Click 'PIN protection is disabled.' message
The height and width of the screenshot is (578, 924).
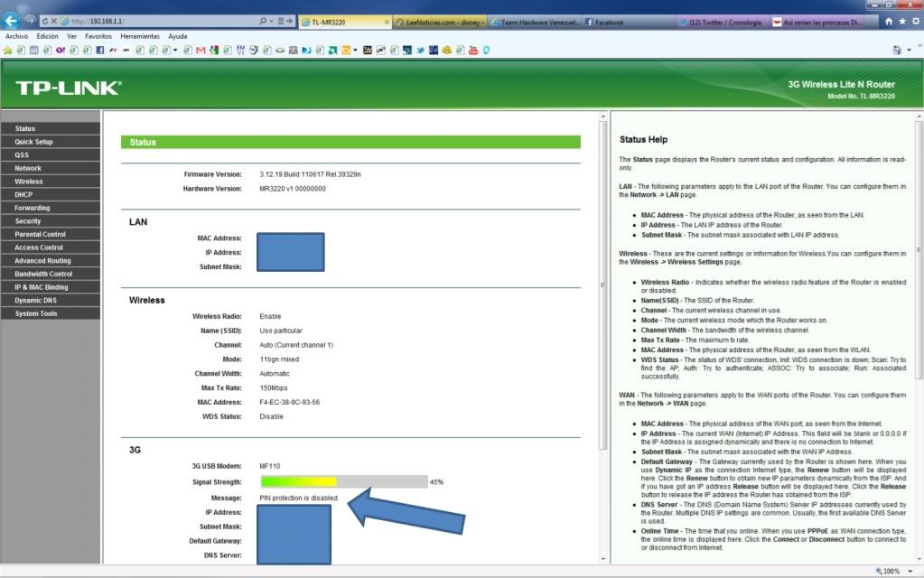tap(299, 498)
